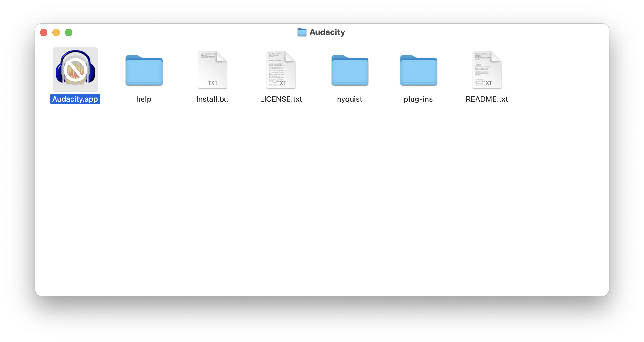Select the nyquist folder icon
The image size is (644, 342).
coord(349,71)
